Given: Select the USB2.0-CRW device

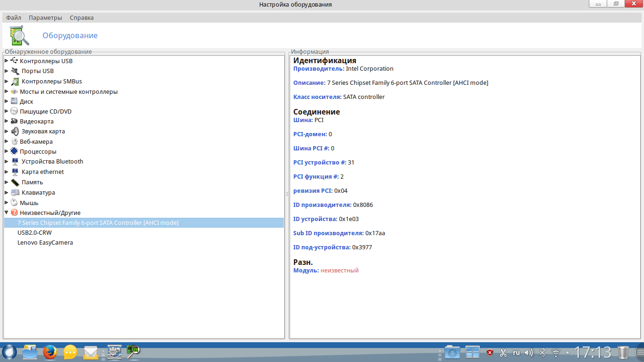Looking at the screenshot, I should coord(34,232).
